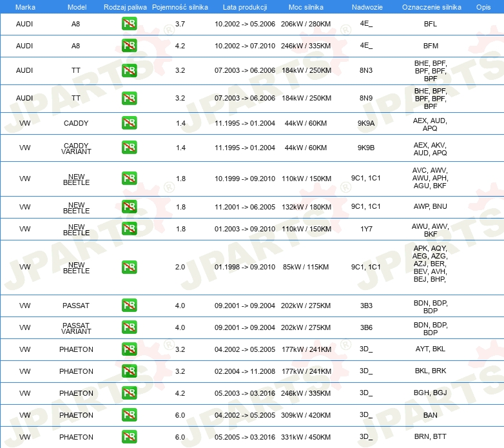Click the PB icon in Phaeton 450KM row
This screenshot has height=448, width=504.
point(129,437)
